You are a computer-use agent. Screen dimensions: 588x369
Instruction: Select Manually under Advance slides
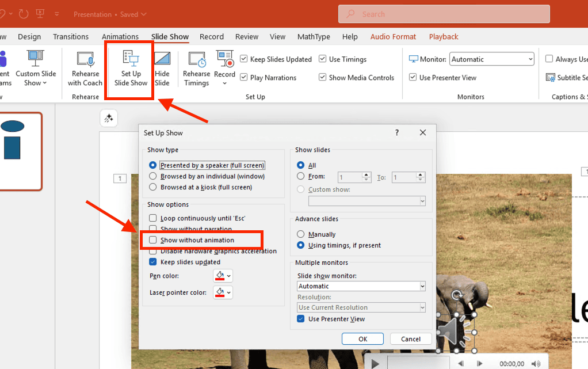pyautogui.click(x=300, y=234)
